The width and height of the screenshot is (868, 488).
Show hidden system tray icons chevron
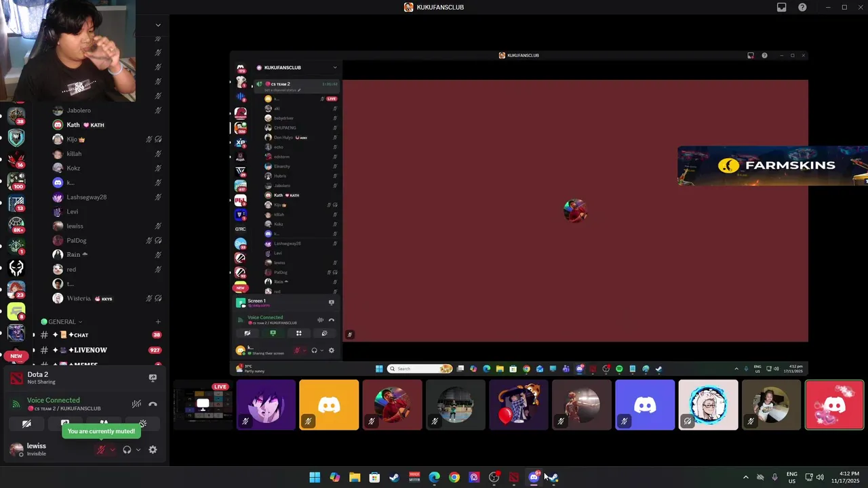point(746,477)
